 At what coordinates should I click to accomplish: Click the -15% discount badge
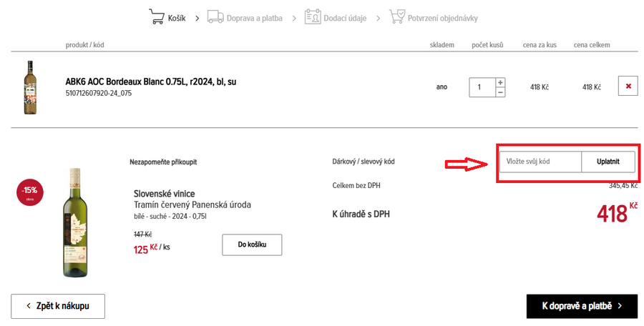pos(30,191)
